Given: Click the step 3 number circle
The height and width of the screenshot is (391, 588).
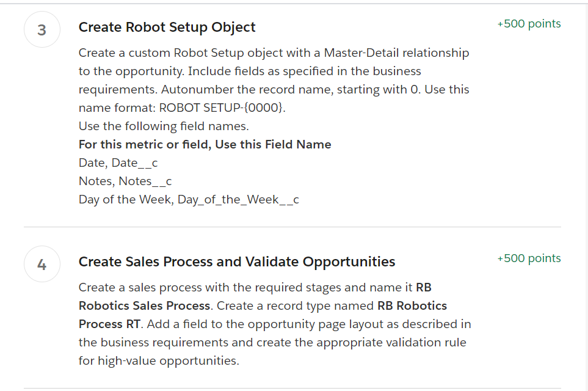Looking at the screenshot, I should [42, 30].
